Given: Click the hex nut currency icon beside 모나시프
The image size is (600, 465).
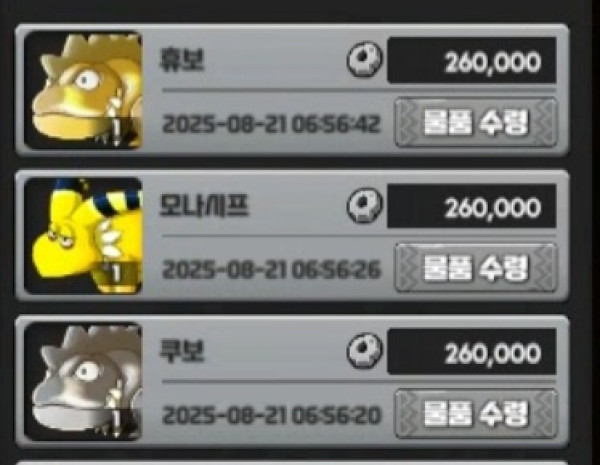Looking at the screenshot, I should pos(364,206).
